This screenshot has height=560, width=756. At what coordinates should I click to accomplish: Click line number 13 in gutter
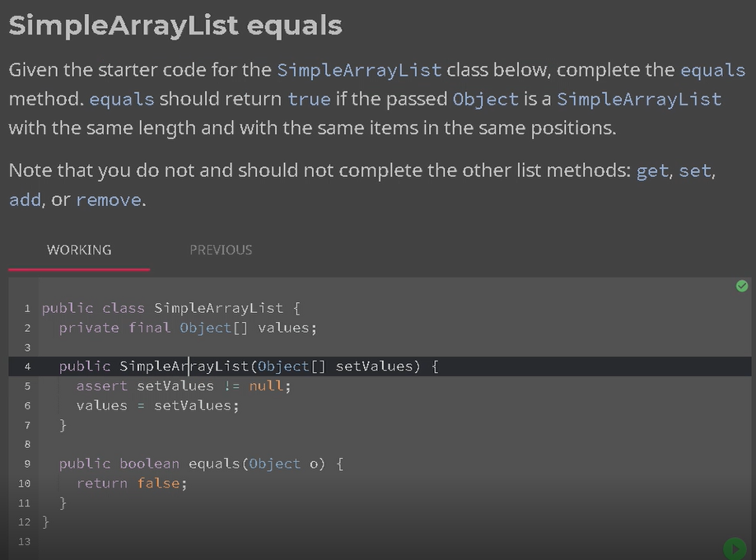24,542
